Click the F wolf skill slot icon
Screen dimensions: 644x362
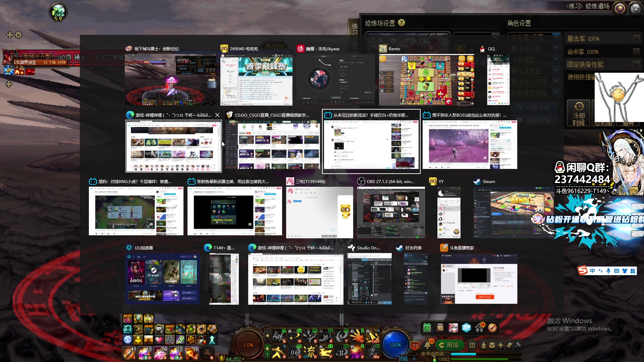[325, 352]
